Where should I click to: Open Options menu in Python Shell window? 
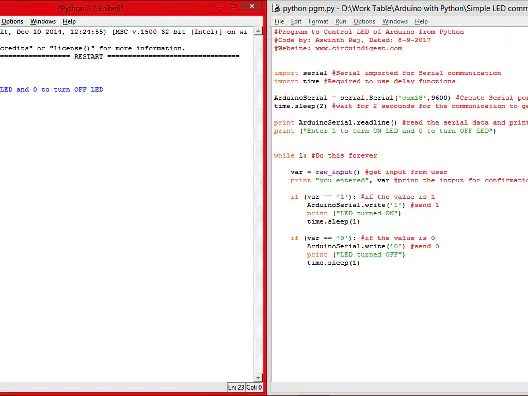coord(12,22)
